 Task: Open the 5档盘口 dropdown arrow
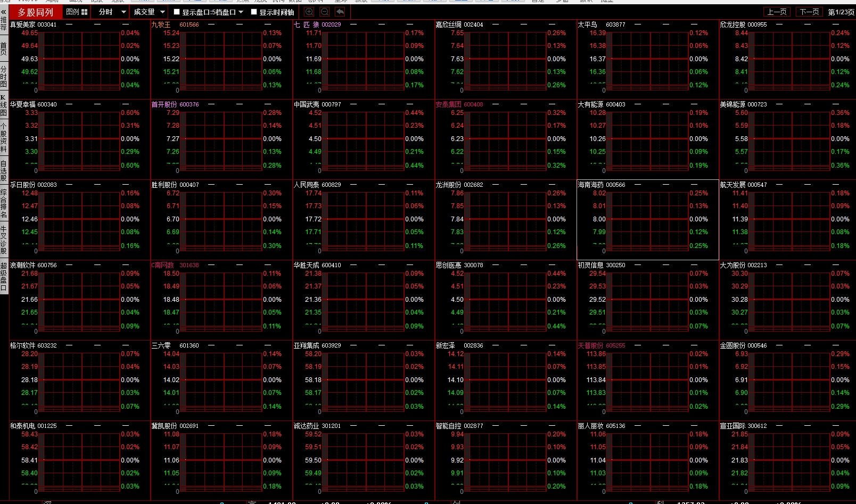[x=241, y=12]
